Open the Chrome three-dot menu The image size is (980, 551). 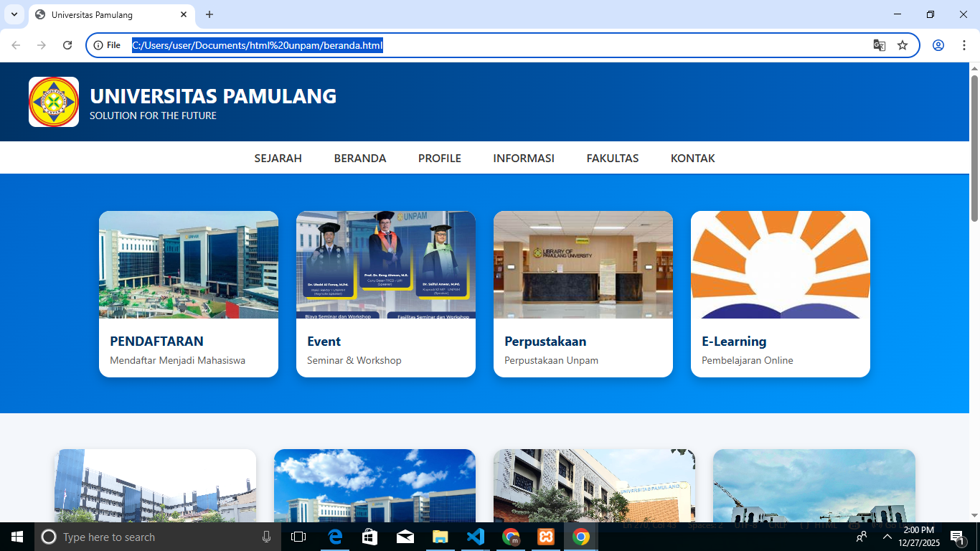pyautogui.click(x=963, y=45)
